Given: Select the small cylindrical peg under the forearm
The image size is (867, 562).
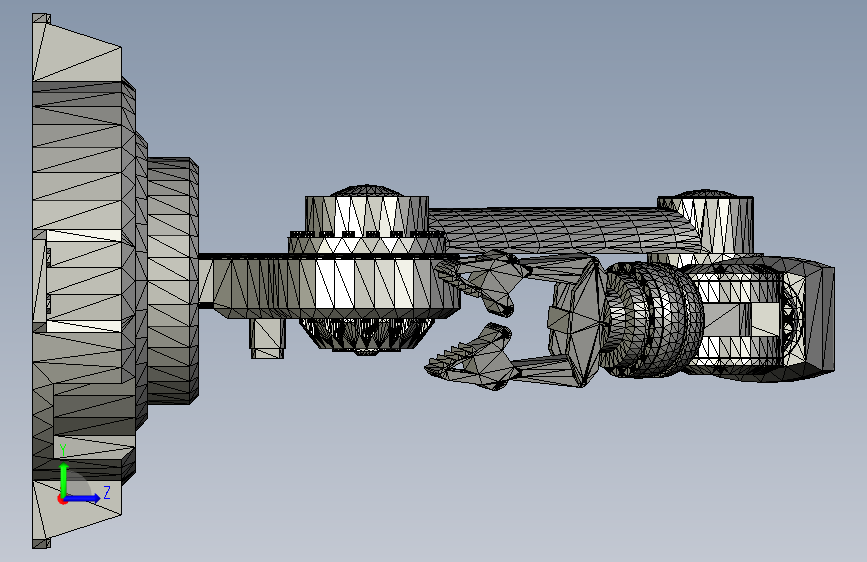Looking at the screenshot, I should [x=268, y=338].
